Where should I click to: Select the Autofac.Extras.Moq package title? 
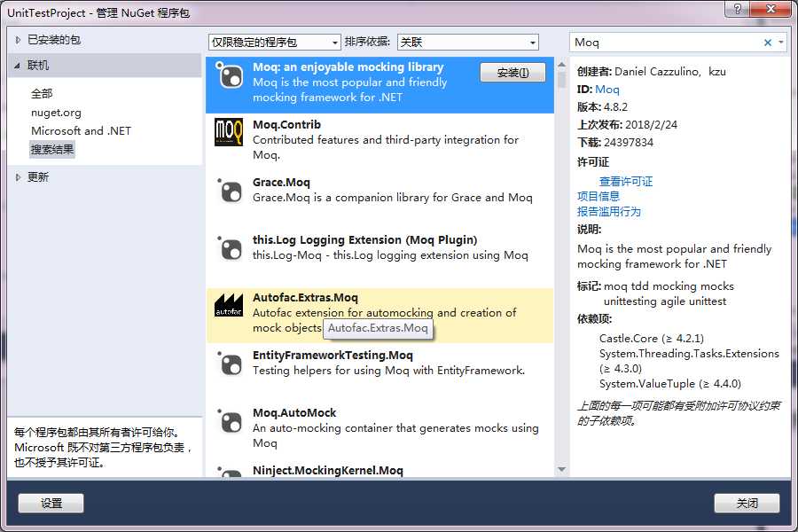pos(305,297)
